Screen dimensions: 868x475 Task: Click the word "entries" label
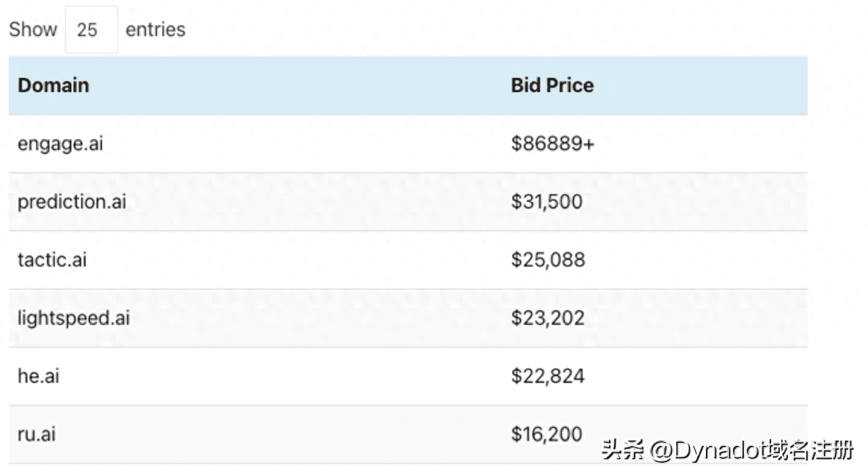[x=155, y=30]
